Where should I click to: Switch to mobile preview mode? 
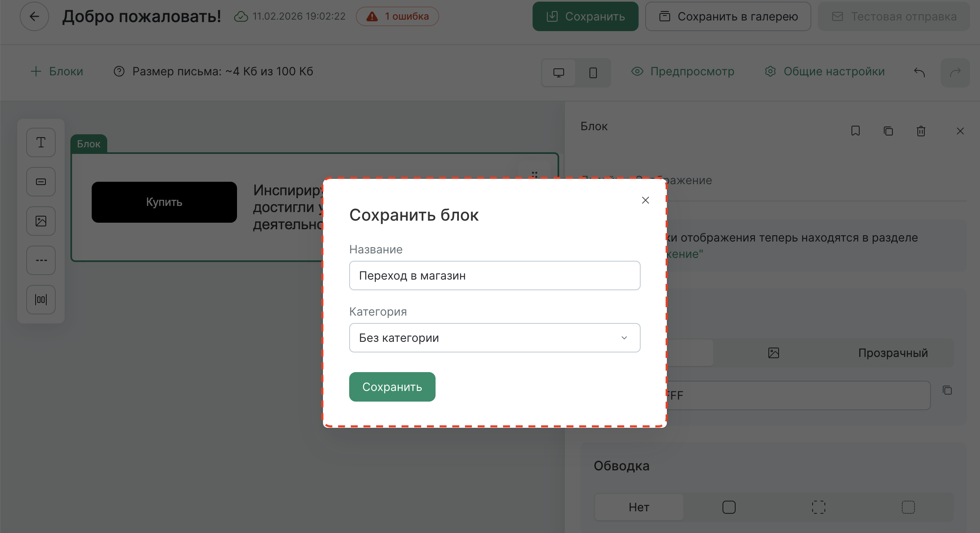[x=593, y=72]
